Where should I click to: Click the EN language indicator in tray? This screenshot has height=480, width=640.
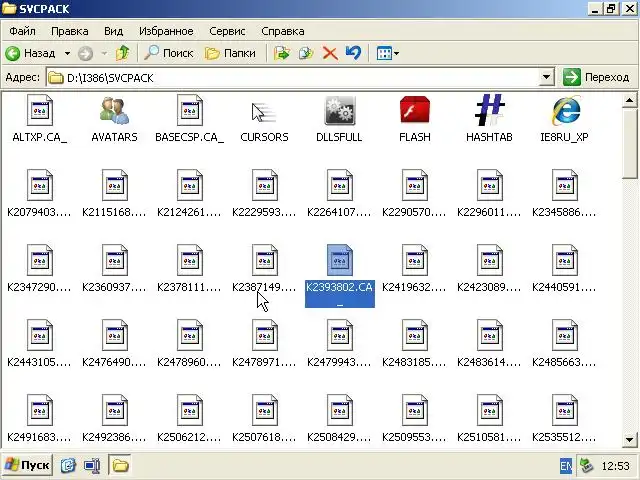pyautogui.click(x=566, y=466)
